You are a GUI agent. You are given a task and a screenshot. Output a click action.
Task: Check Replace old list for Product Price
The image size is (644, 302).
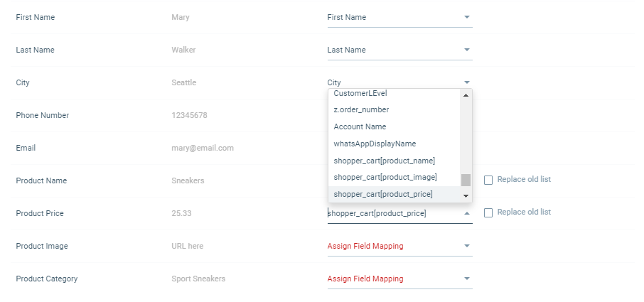click(488, 212)
